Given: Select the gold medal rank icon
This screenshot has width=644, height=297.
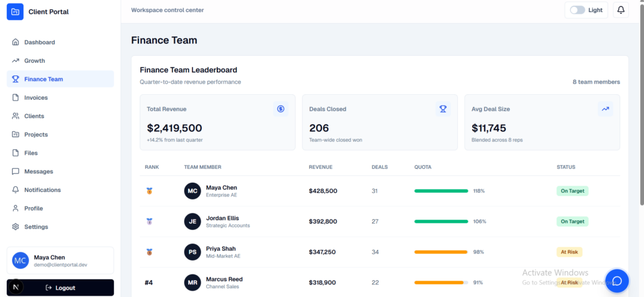Looking at the screenshot, I should coord(150,191).
